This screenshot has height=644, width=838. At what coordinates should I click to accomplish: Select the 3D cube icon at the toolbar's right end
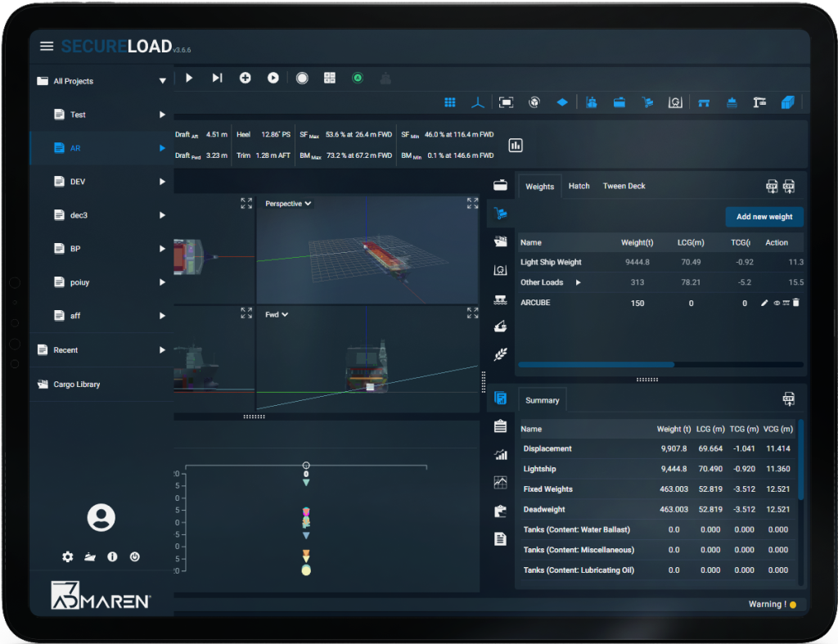(x=788, y=102)
